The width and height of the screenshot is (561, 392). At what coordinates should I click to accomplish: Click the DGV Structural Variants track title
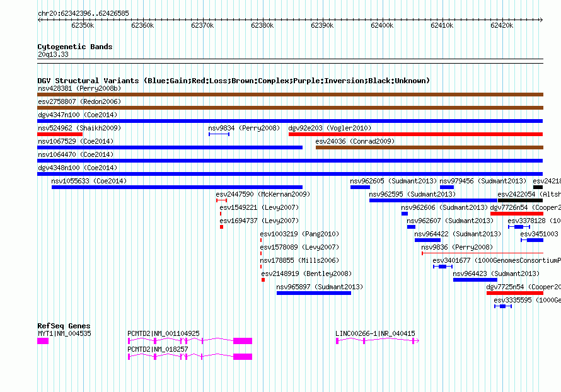233,81
